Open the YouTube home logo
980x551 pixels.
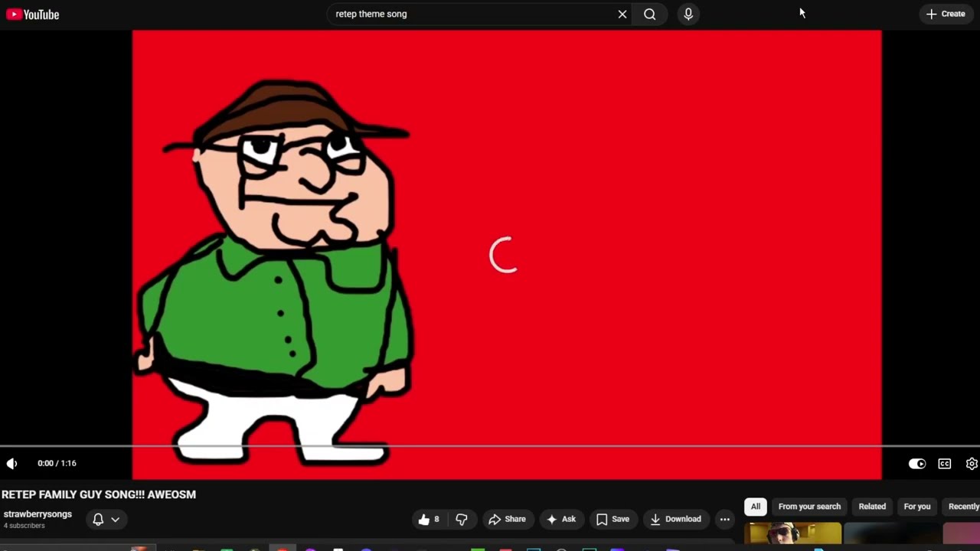coord(33,15)
